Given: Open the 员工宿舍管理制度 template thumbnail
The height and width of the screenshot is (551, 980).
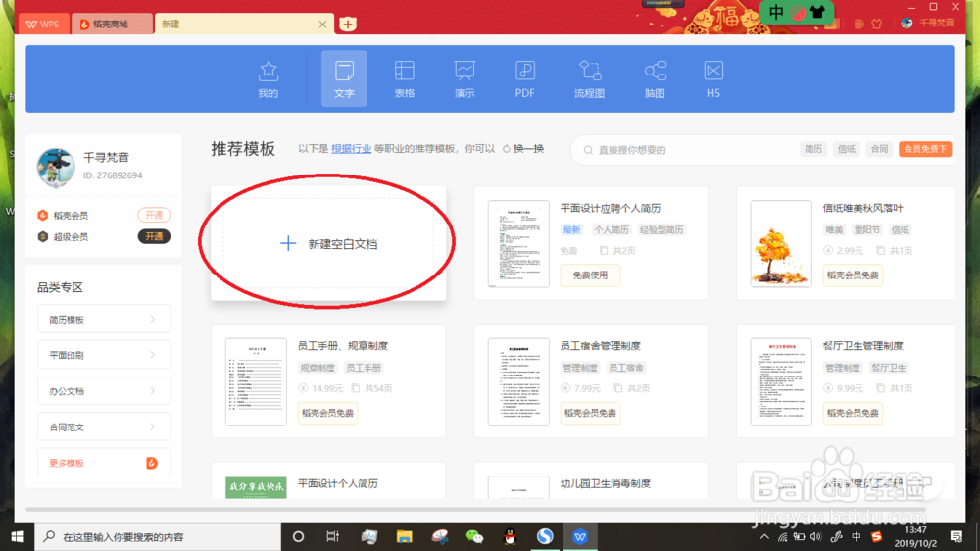Looking at the screenshot, I should coord(518,381).
